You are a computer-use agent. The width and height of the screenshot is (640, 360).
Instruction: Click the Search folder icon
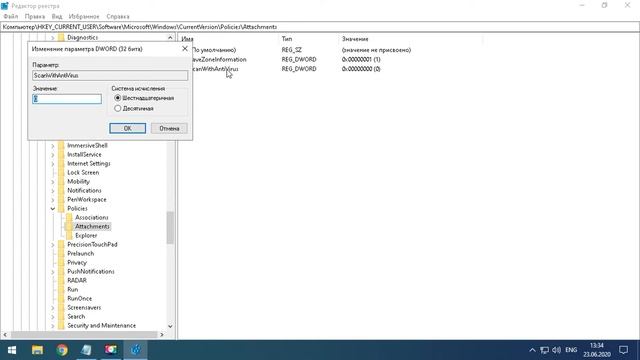point(61,316)
